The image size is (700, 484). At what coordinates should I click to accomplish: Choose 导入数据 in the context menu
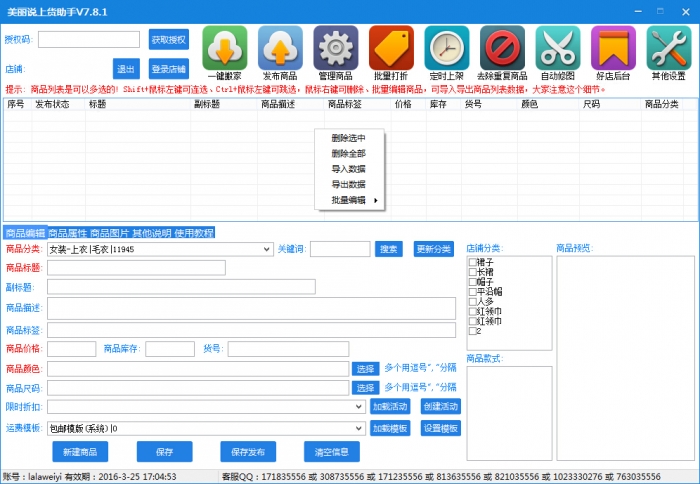(348, 169)
